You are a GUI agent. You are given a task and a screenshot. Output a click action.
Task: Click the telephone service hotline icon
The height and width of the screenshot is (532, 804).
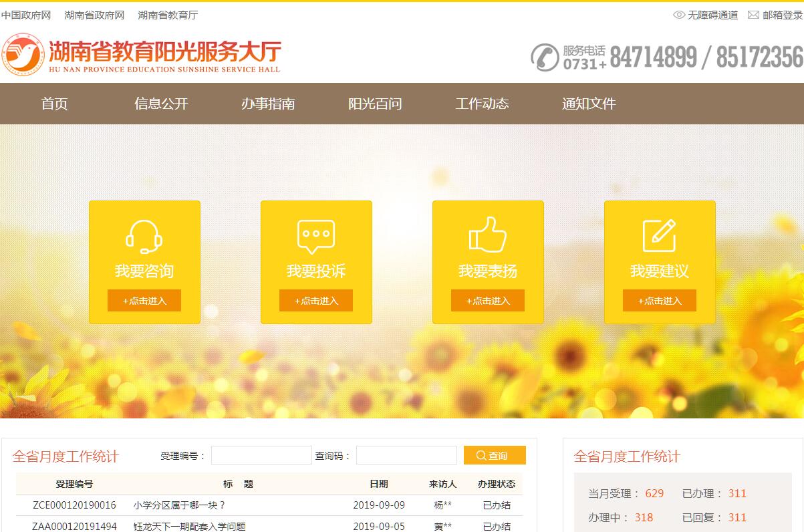545,57
